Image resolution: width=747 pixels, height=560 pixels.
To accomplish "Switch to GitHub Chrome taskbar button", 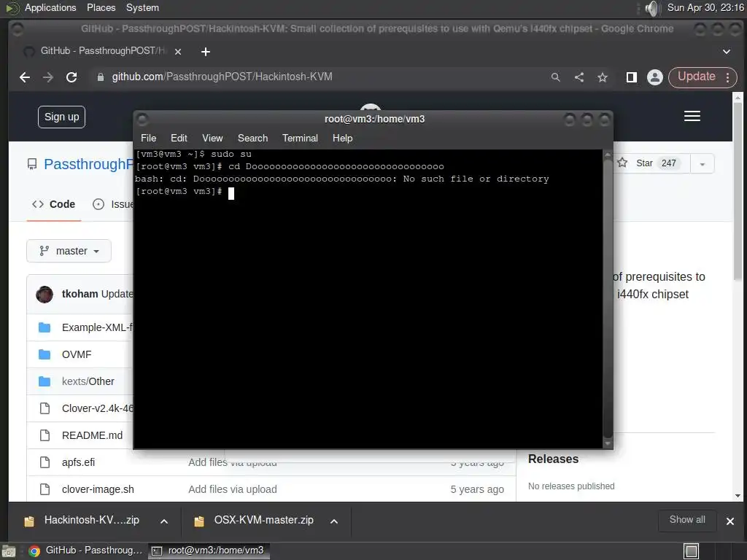I will tap(86, 551).
